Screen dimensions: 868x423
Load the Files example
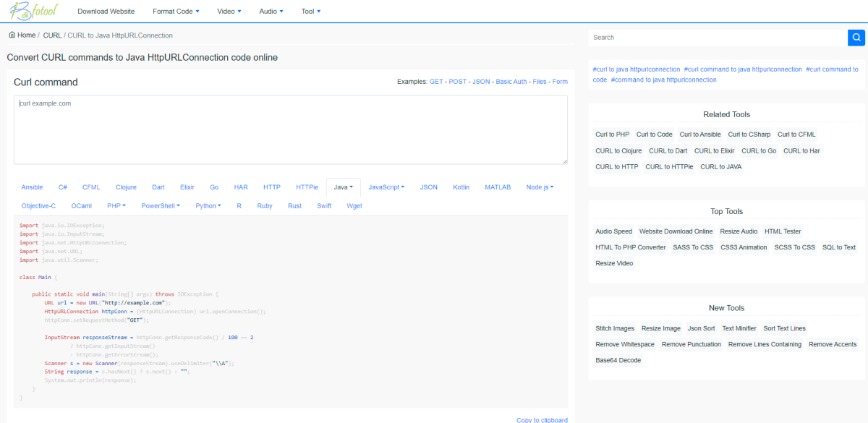coord(540,82)
